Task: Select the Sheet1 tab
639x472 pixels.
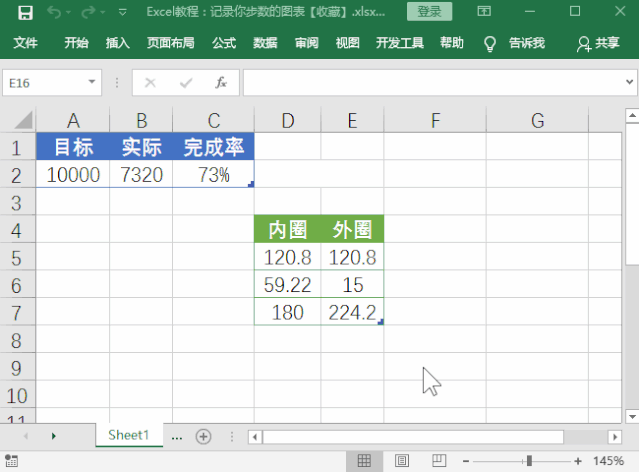Action: pyautogui.click(x=129, y=435)
